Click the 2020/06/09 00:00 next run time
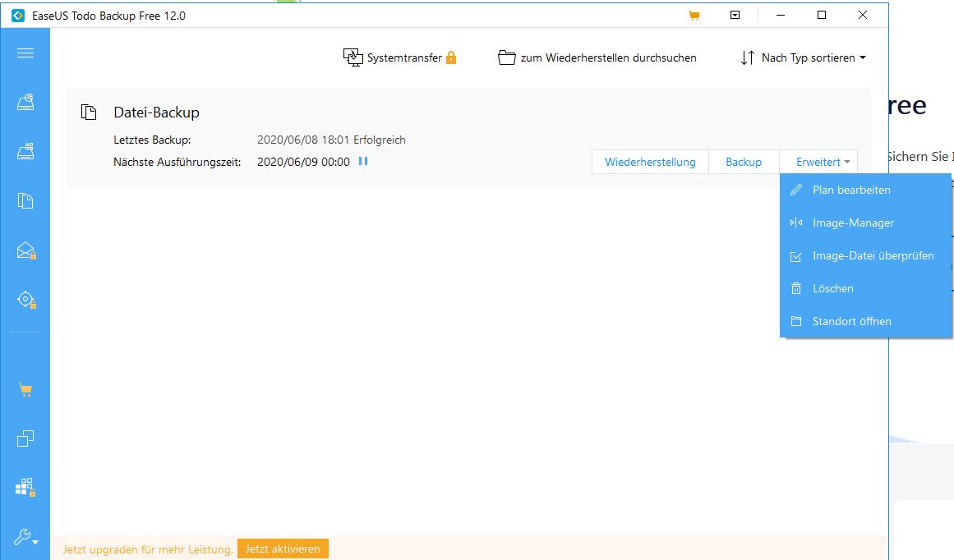 303,163
